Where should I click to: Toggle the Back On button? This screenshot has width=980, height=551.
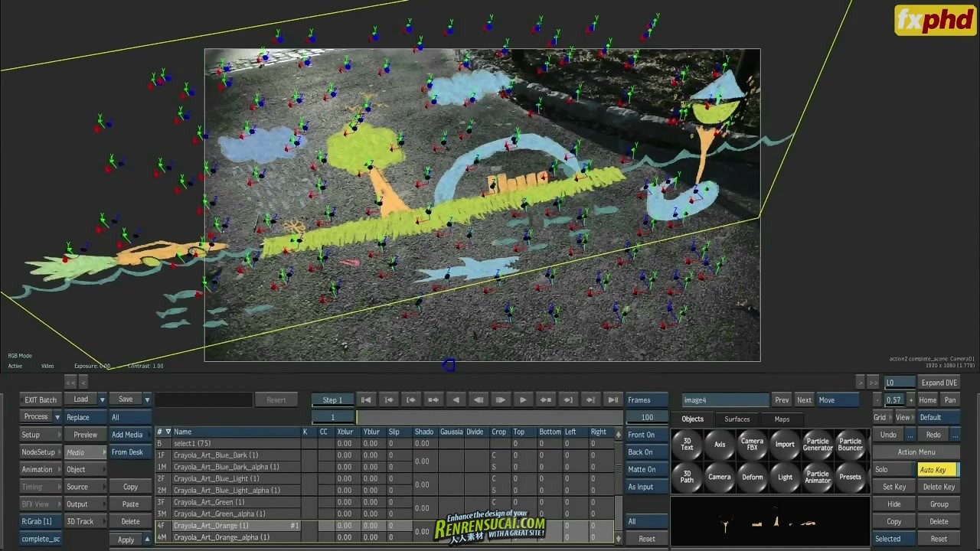(645, 452)
